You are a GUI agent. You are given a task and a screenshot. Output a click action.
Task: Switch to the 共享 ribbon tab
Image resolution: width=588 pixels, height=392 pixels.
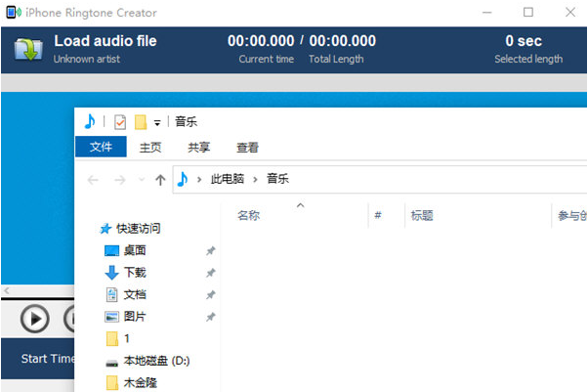click(198, 148)
